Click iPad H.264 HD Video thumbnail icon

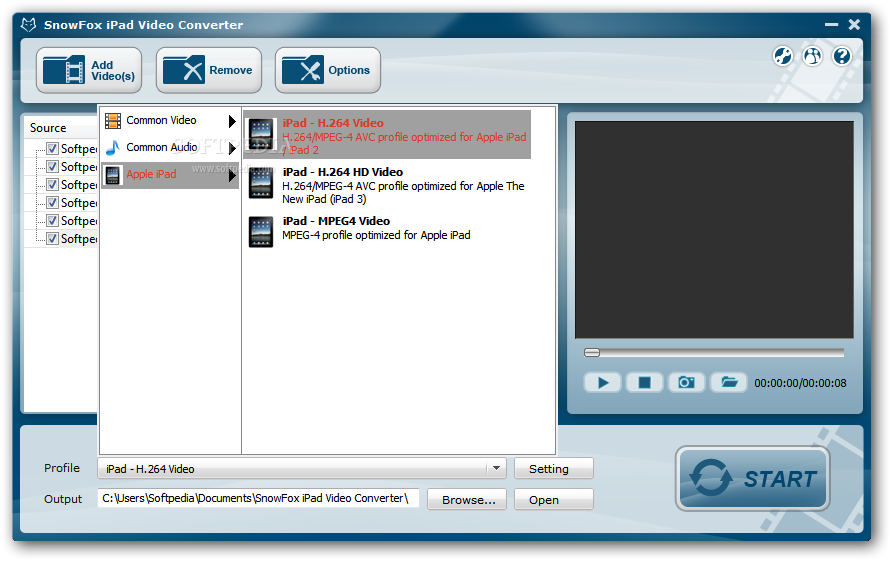tap(261, 183)
